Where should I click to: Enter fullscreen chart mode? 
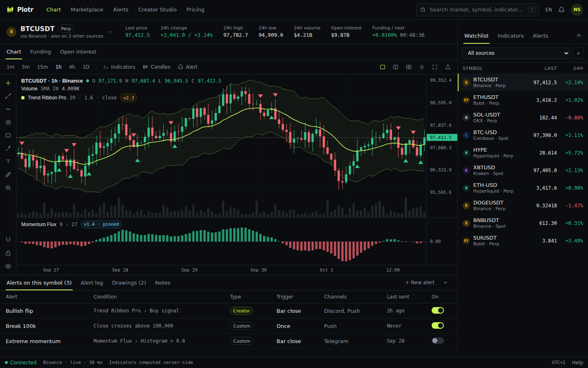click(x=435, y=67)
